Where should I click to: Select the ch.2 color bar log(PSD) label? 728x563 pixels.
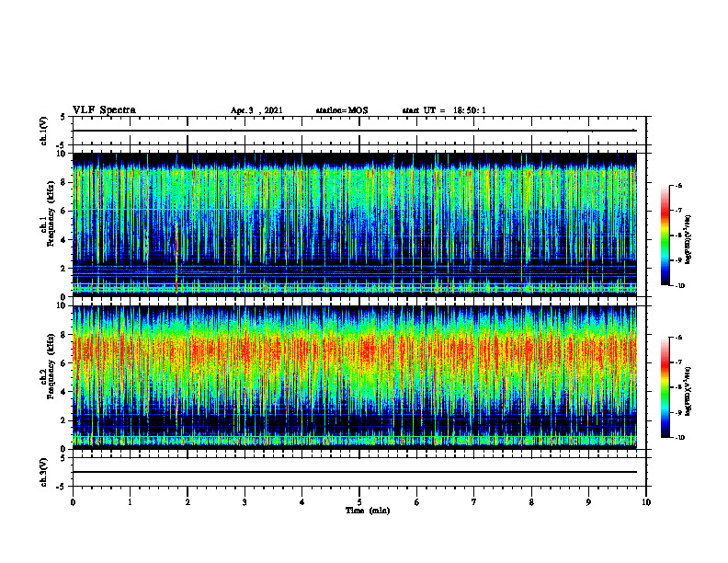coord(688,390)
